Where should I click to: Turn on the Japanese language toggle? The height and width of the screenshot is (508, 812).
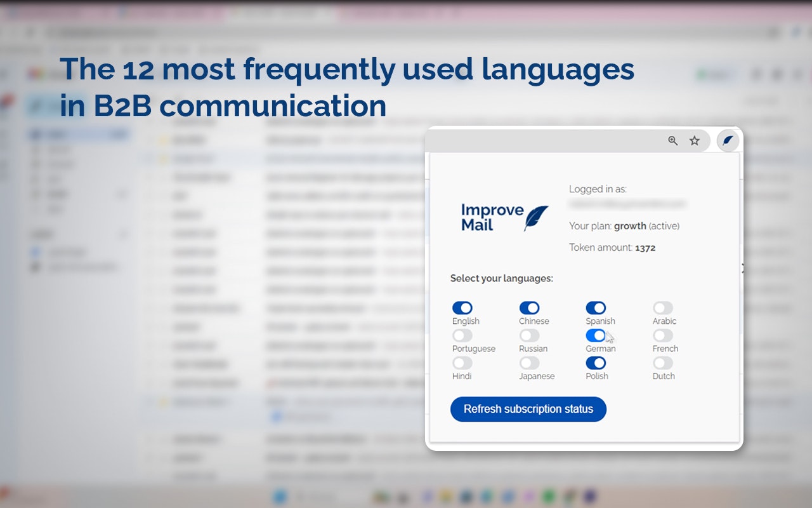click(x=529, y=363)
